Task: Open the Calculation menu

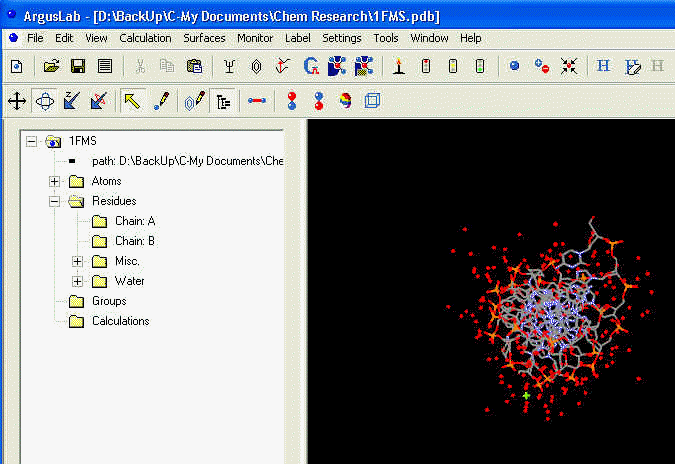Action: coord(145,38)
